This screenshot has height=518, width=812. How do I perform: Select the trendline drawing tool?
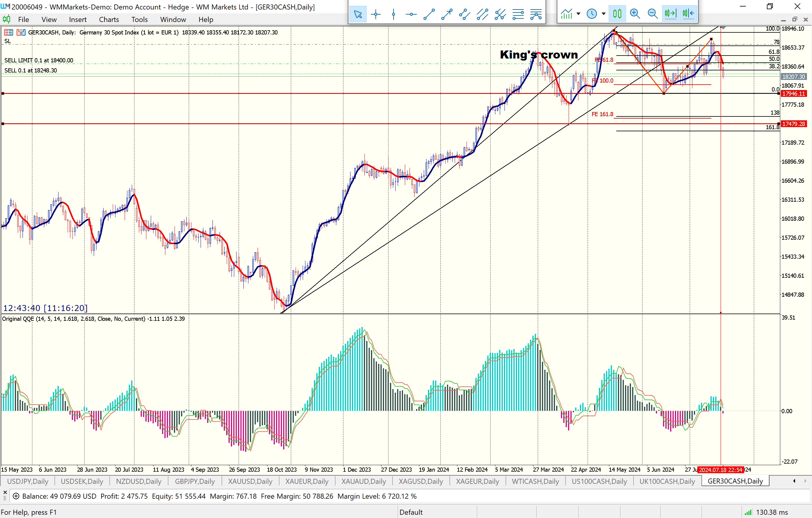click(429, 14)
